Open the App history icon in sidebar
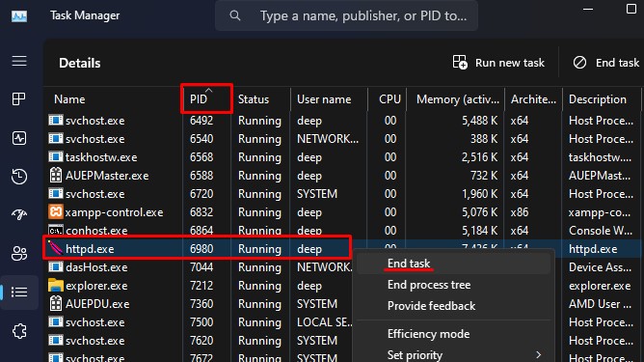This screenshot has width=644, height=362. pos(19,177)
